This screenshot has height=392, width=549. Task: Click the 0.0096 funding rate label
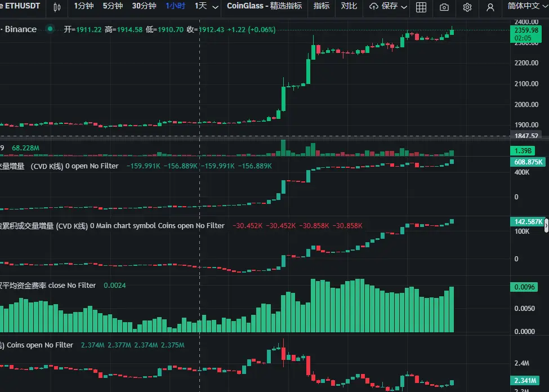(524, 287)
